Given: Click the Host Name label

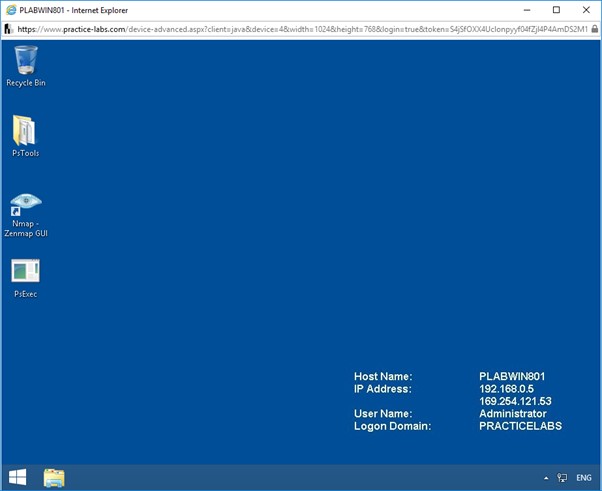Looking at the screenshot, I should (x=383, y=376).
